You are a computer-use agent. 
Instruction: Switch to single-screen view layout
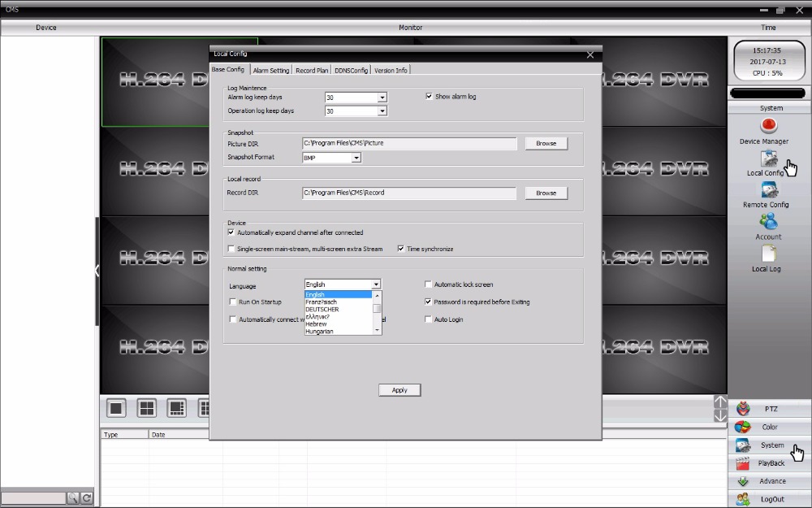tap(116, 408)
